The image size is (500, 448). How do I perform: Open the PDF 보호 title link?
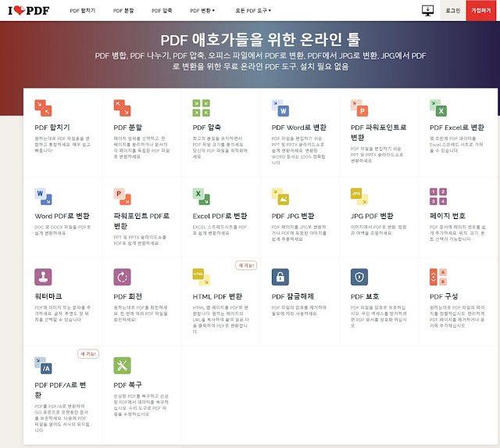[365, 296]
